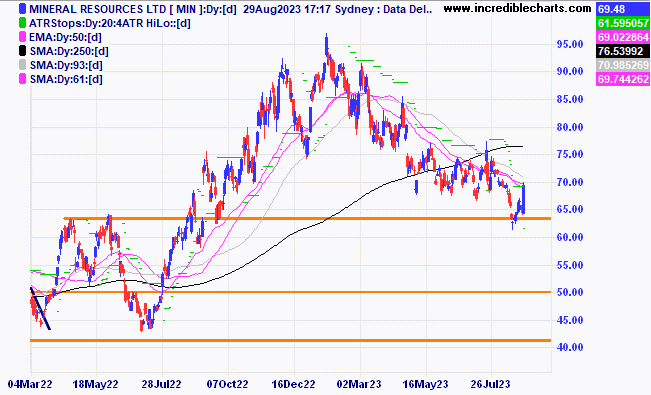Select the SMA:Dy:93:[d] legend label
651x395 pixels.
(x=66, y=65)
